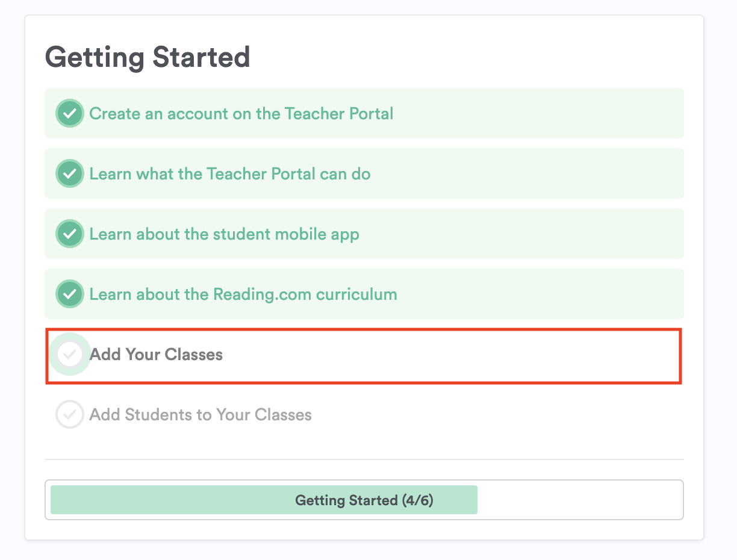737x560 pixels.
Task: Click the 'Getting Started' heading
Action: [x=148, y=58]
